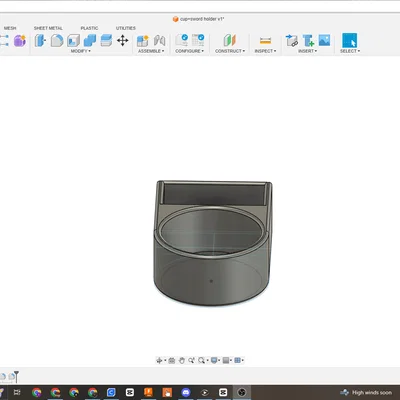
Task: Expand the Inspect dropdown menu
Action: point(265,51)
